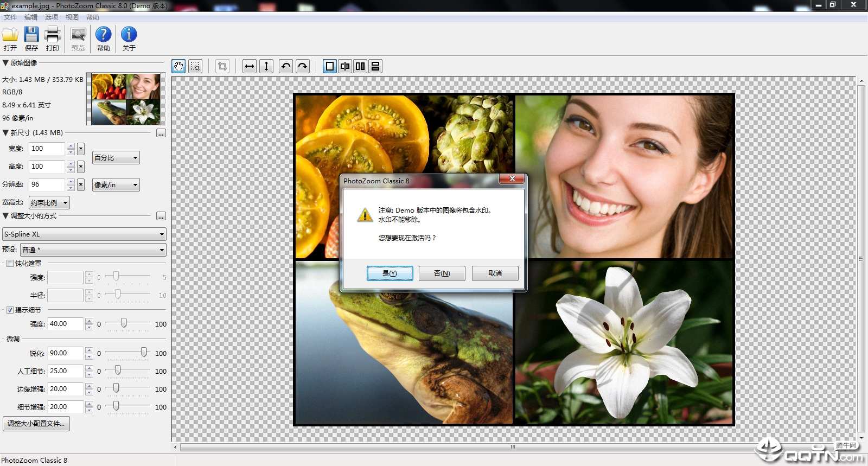Open 调整大小配置文件... button
This screenshot has height=466, width=868.
[x=36, y=424]
